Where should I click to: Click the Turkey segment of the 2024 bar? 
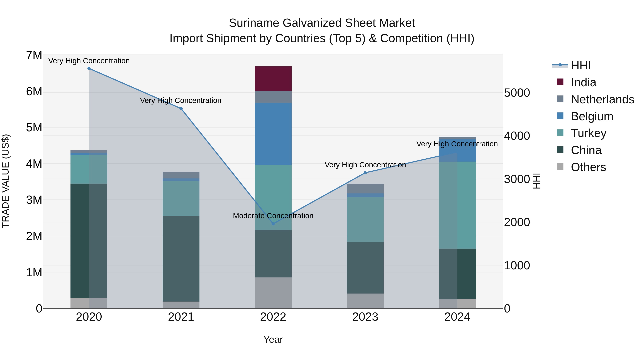tap(457, 205)
